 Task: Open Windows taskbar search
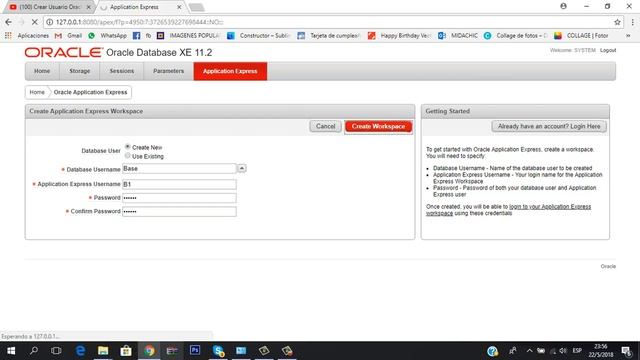34,351
